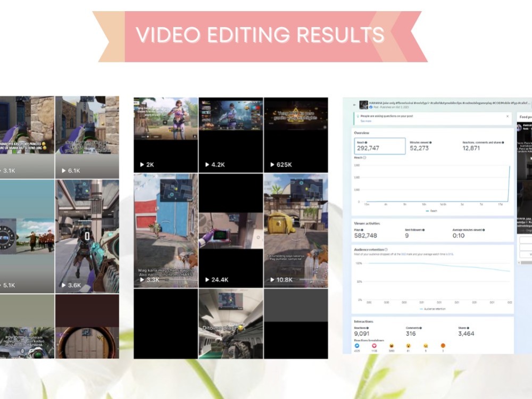
Task: Click the info icon next to Comments
Action: pos(421,328)
